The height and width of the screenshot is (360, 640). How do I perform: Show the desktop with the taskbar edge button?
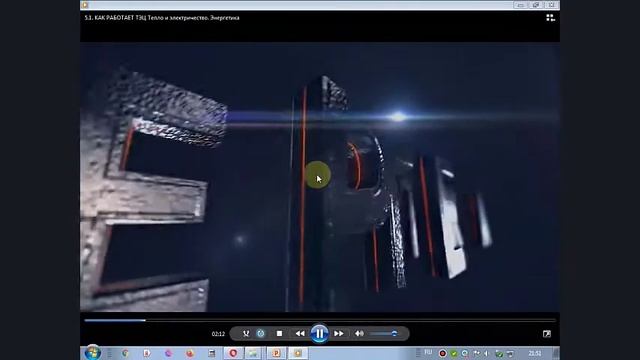pyautogui.click(x=556, y=353)
